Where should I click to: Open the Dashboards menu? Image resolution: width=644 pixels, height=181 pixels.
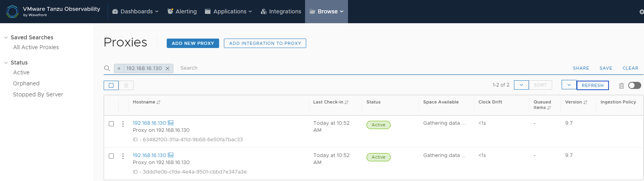tap(135, 11)
